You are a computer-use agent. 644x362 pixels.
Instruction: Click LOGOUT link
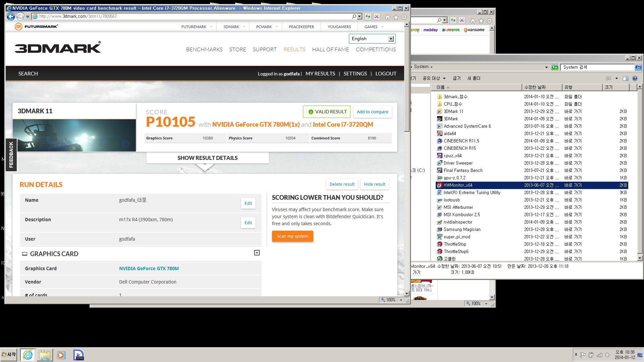(386, 74)
